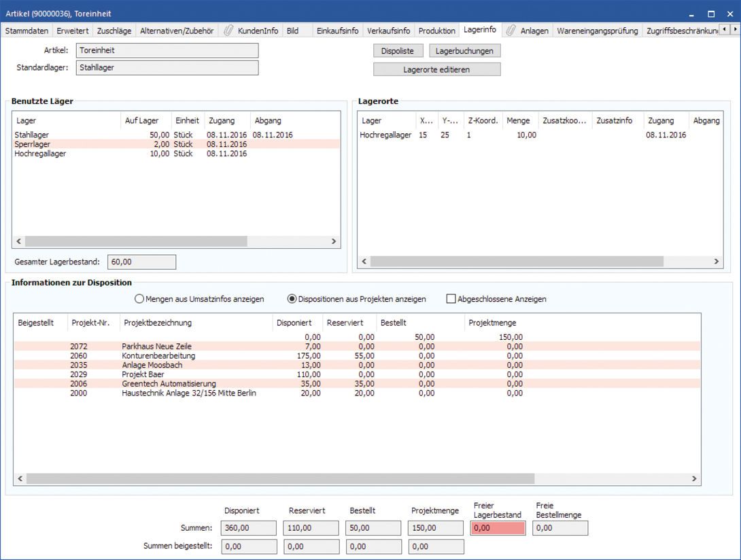Open Lagerbuchungen via its button
This screenshot has width=741, height=560.
pyautogui.click(x=465, y=51)
